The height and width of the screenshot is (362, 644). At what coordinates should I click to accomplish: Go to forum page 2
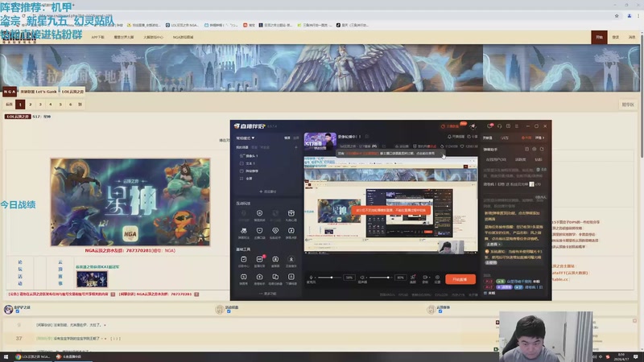(31, 105)
